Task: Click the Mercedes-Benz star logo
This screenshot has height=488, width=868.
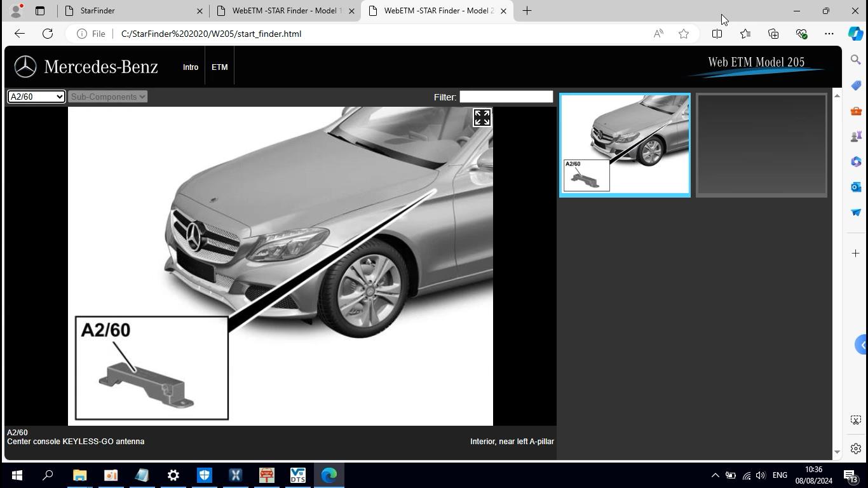Action: (25, 67)
